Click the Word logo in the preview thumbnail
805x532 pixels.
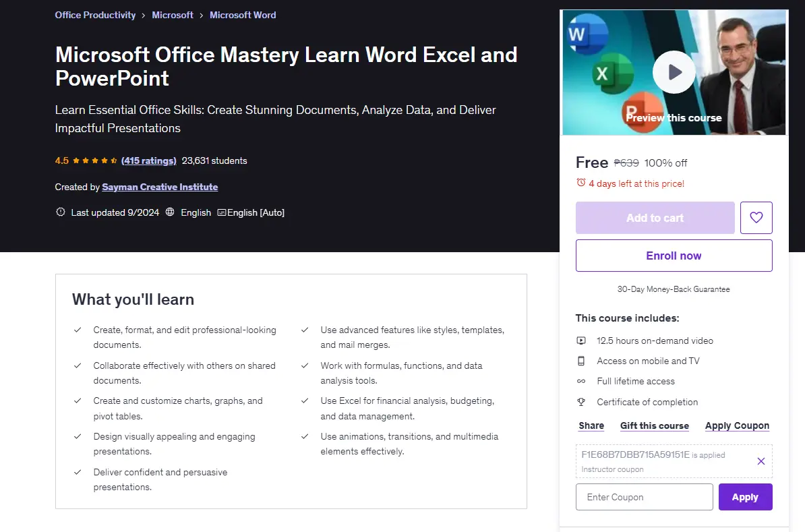click(x=587, y=34)
